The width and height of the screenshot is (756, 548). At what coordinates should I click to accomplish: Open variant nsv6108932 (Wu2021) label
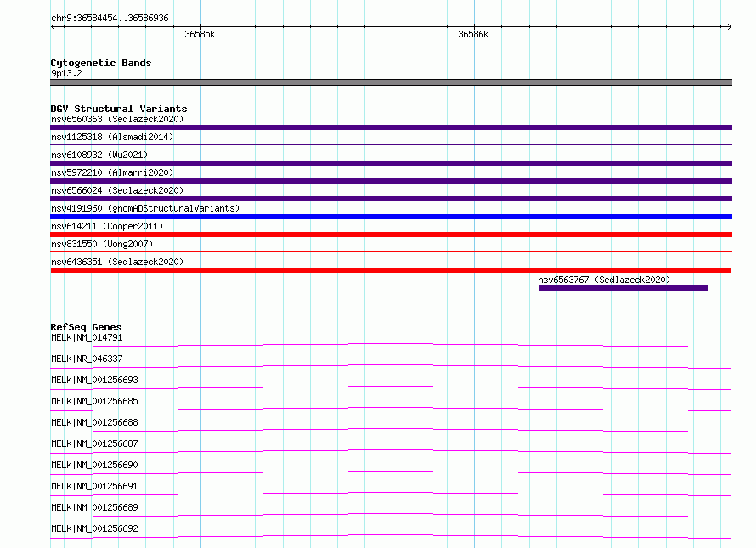99,155
